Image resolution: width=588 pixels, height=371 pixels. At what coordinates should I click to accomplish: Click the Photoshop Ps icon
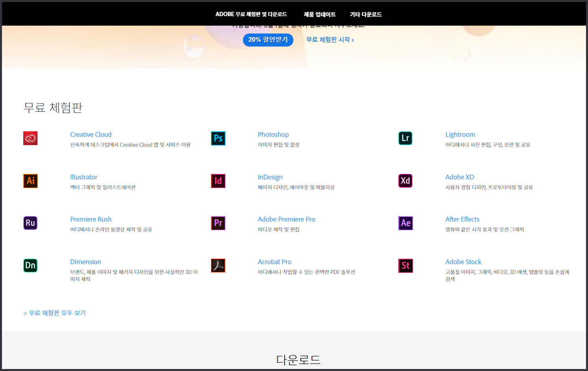click(x=218, y=138)
